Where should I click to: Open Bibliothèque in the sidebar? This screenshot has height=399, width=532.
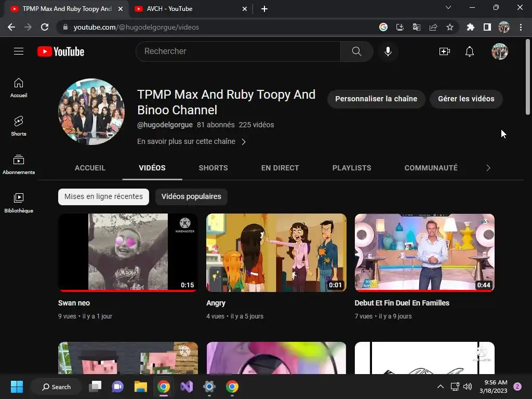(x=19, y=203)
